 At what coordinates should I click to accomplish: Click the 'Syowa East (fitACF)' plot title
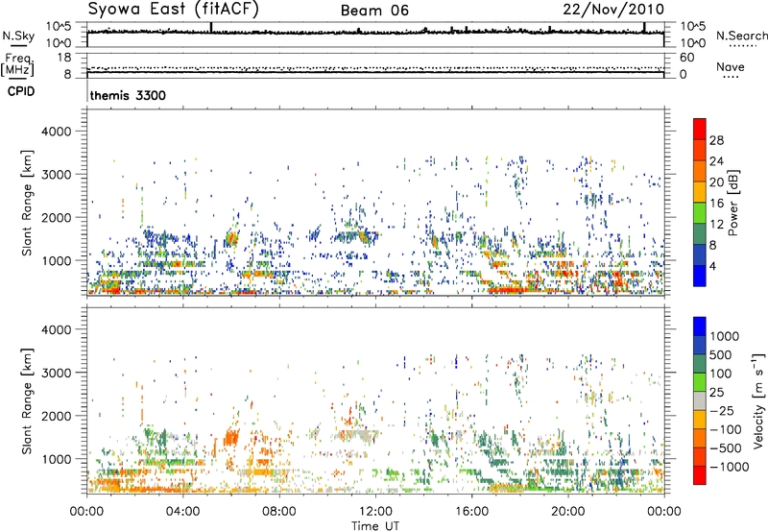point(174,10)
